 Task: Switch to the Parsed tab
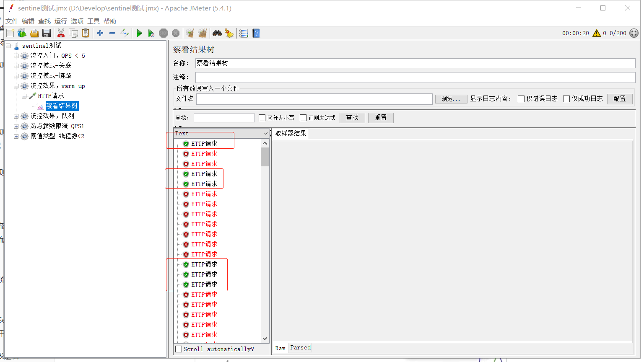(300, 348)
